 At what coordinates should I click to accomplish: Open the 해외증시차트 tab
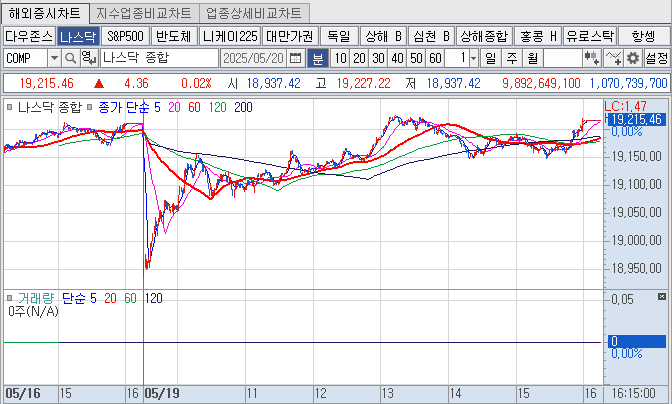coord(45,13)
